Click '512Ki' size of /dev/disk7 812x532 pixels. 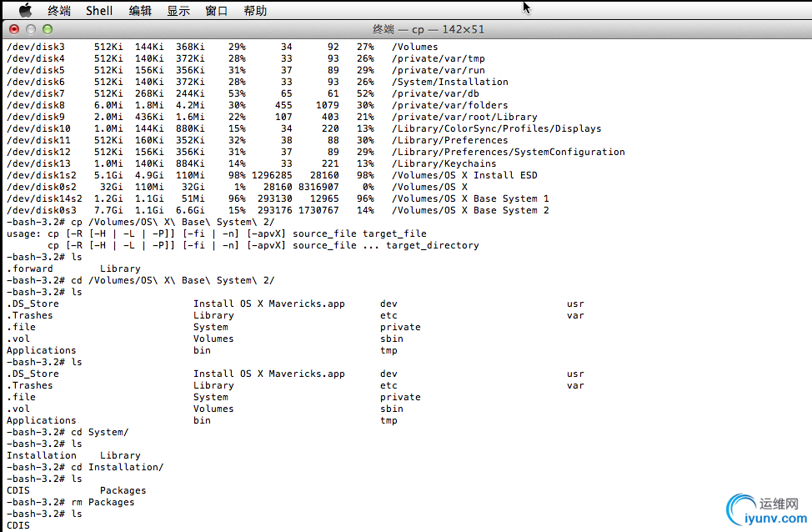pyautogui.click(x=108, y=93)
